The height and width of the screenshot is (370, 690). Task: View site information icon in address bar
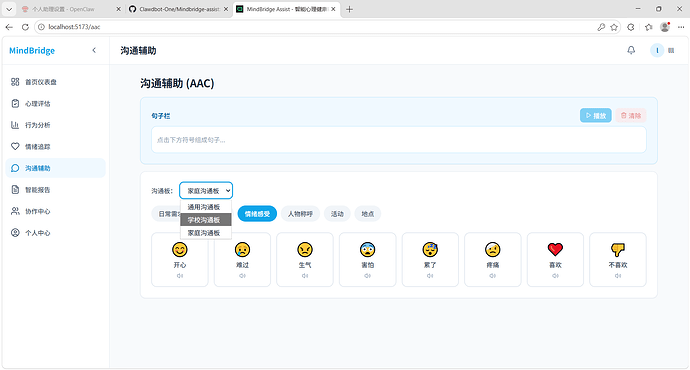tap(41, 27)
